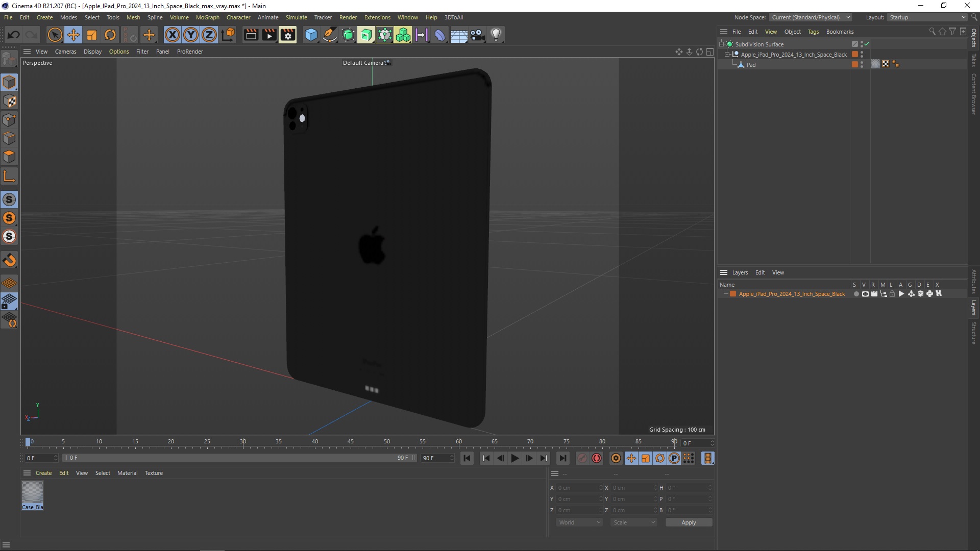980x551 pixels.
Task: Select the Live Selection tool
Action: 55,35
